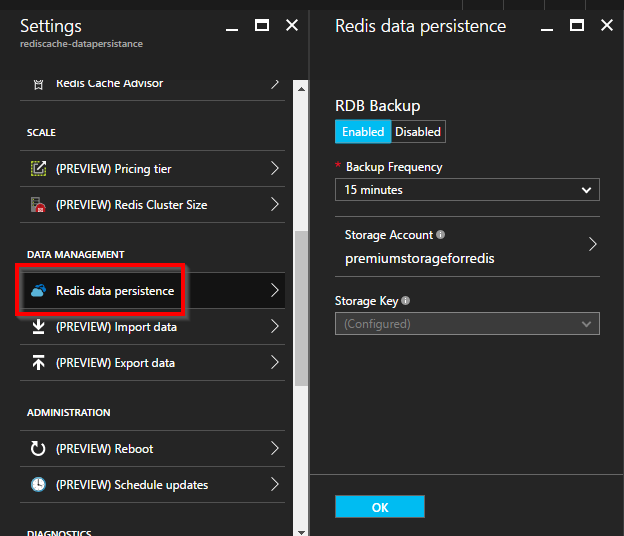Disable RDB Backup
The width and height of the screenshot is (624, 536).
(x=417, y=132)
